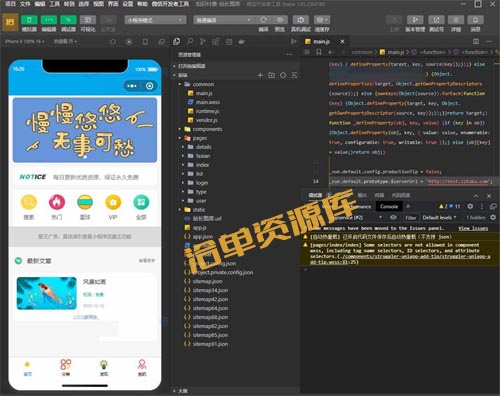Refresh the explorer file tree
Image resolution: width=500 pixels, height=396 pixels.
tap(283, 75)
